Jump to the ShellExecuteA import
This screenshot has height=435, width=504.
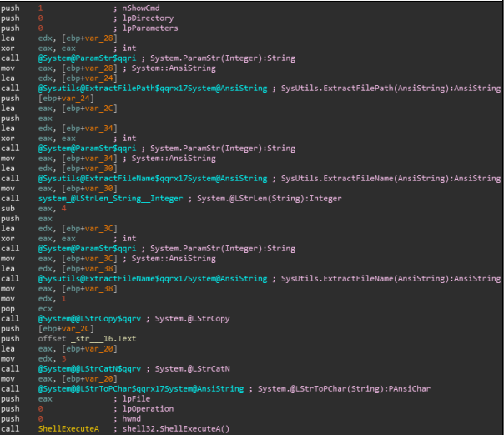68,428
